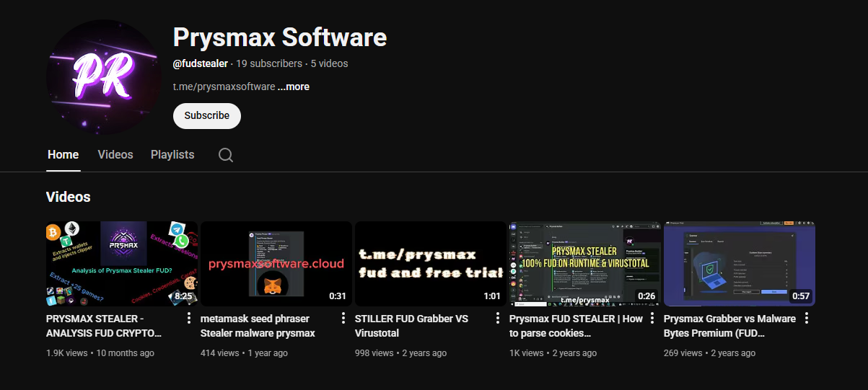Play the 0:26 100% FUD on runtime thumbnail

(x=585, y=264)
